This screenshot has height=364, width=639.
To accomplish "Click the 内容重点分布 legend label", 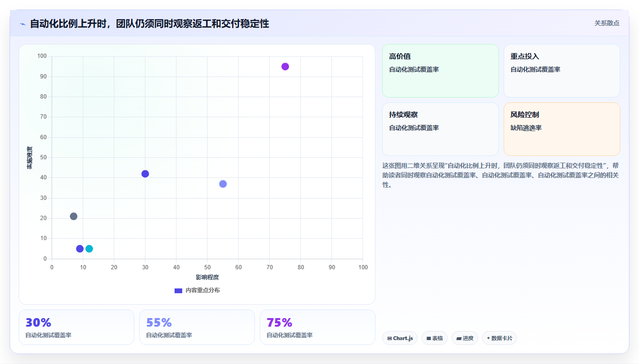I will point(203,290).
